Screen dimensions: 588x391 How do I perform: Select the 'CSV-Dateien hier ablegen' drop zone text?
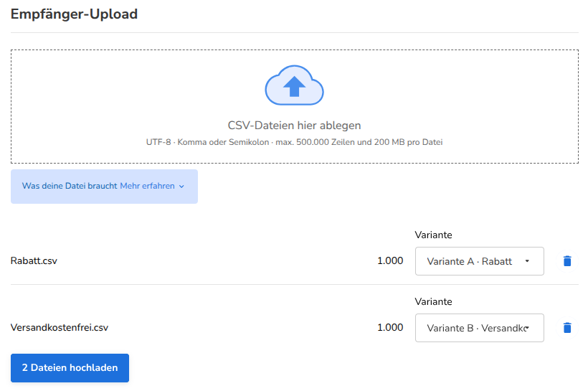point(295,126)
